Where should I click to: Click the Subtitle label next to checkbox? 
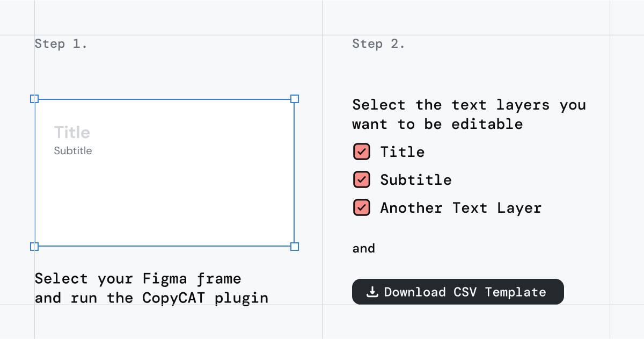(416, 180)
